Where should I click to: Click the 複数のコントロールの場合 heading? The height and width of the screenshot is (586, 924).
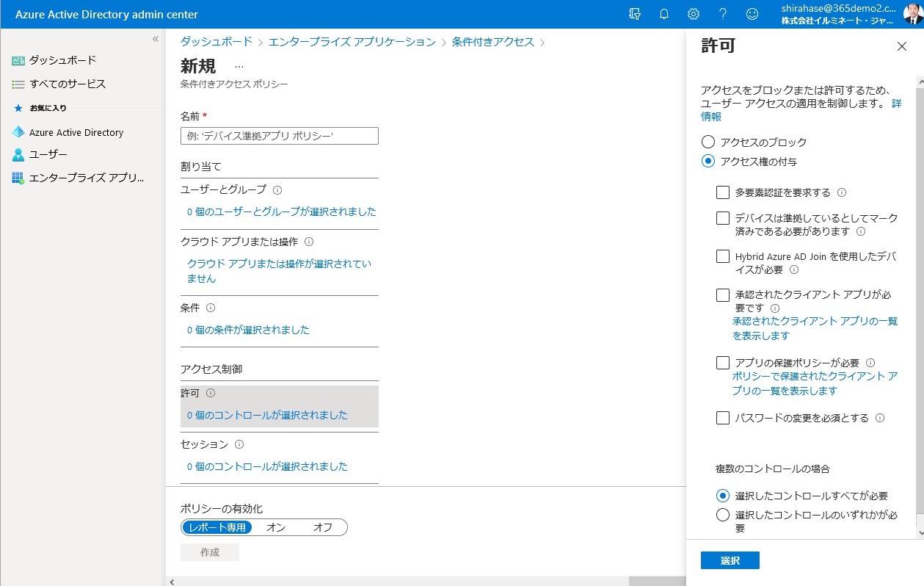[x=773, y=469]
